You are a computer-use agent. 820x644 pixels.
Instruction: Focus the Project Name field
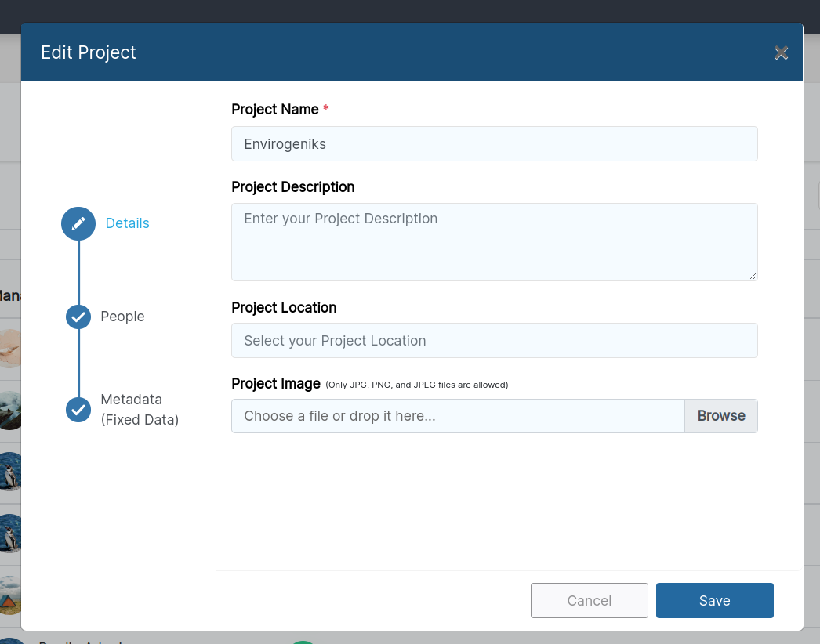click(x=494, y=143)
